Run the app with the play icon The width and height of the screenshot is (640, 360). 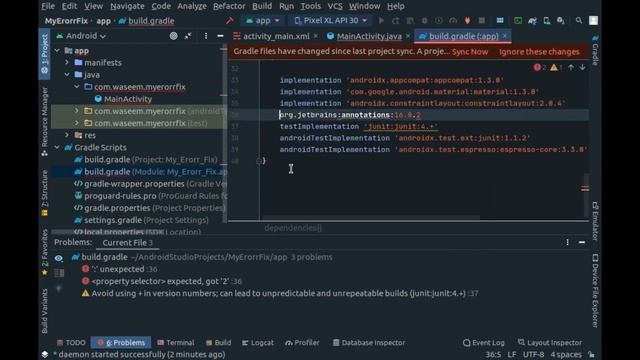(381, 20)
